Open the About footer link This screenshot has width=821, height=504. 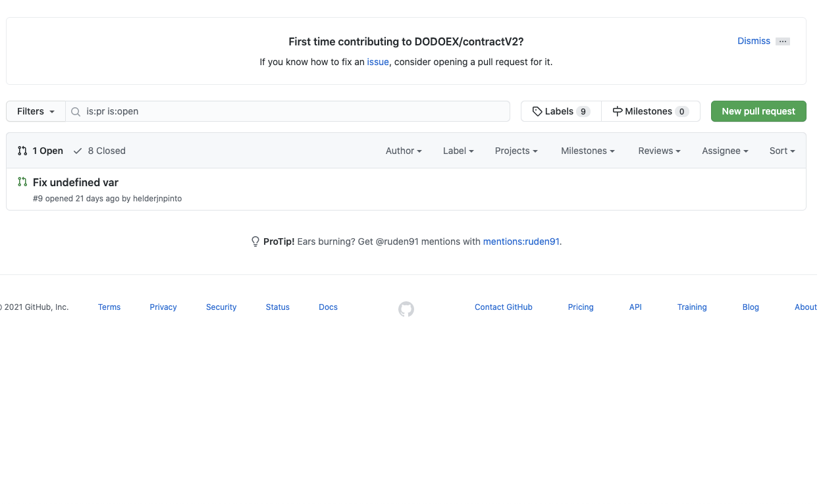click(x=806, y=307)
